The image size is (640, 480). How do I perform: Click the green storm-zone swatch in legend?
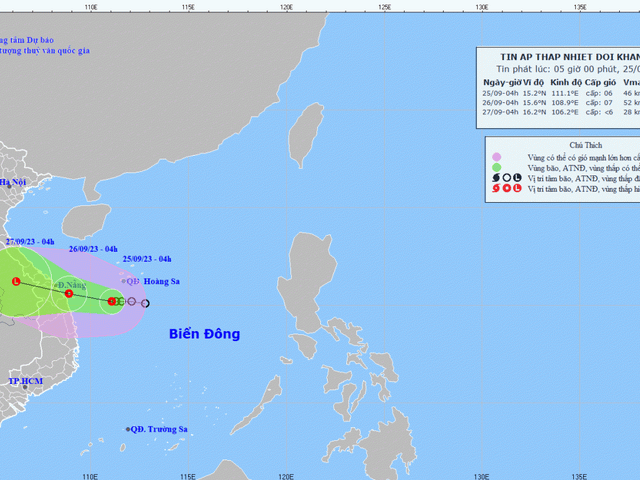[x=494, y=168]
